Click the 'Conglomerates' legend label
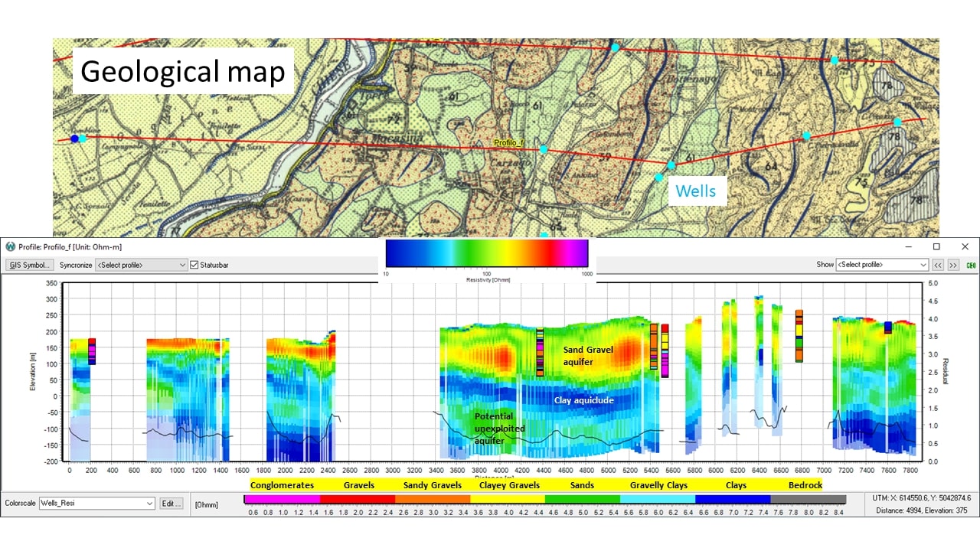This screenshot has width=980, height=551. coord(282,485)
